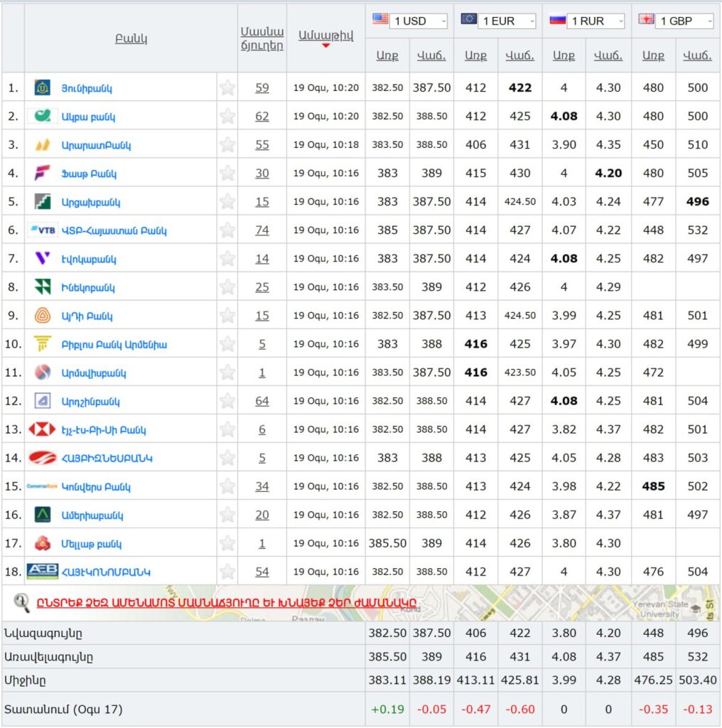Click the VTB bank logo
722x728 pixels.
[x=43, y=230]
